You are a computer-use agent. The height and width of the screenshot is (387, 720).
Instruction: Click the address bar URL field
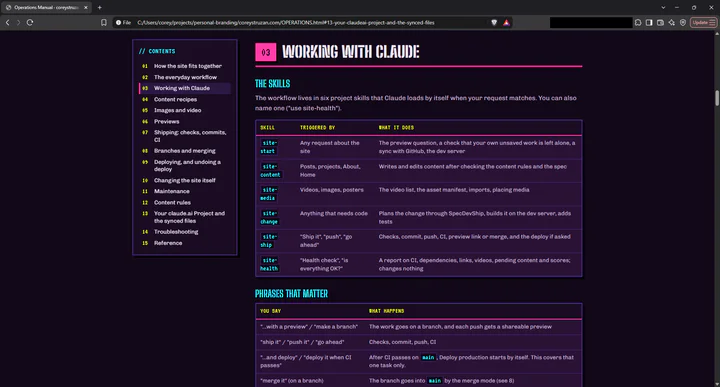point(286,22)
